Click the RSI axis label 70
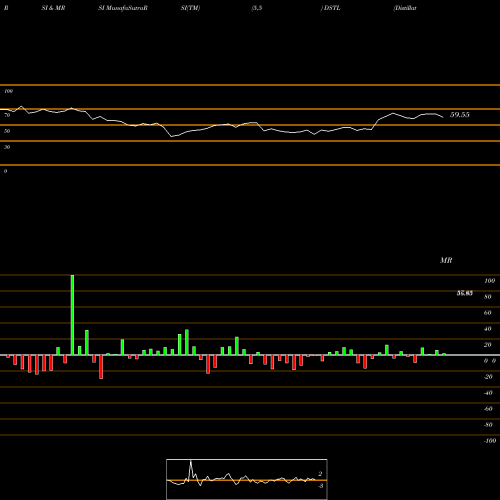Image resolution: width=500 pixels, height=500 pixels. coord(7,115)
